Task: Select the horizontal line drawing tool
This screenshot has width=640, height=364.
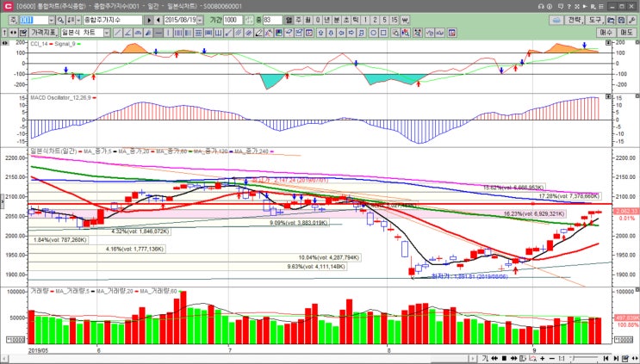Action: (158, 33)
